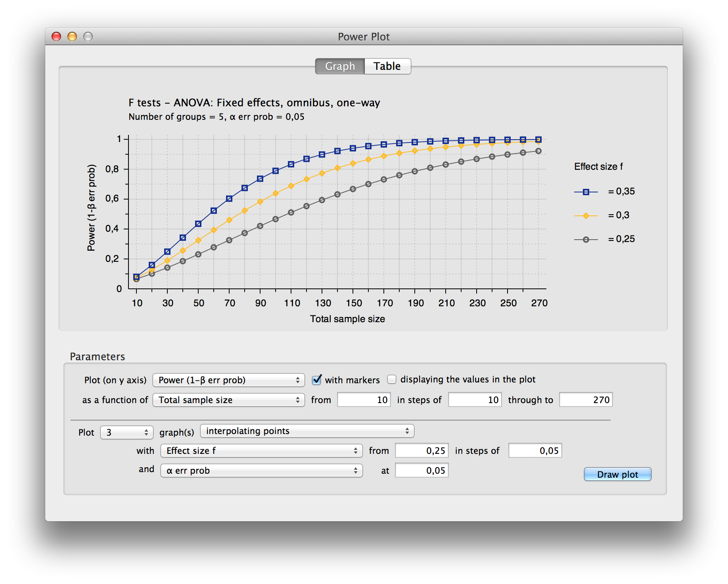Screen dimensions: 728x584
Task: Click the legend label '= 0,35'
Action: pyautogui.click(x=621, y=191)
